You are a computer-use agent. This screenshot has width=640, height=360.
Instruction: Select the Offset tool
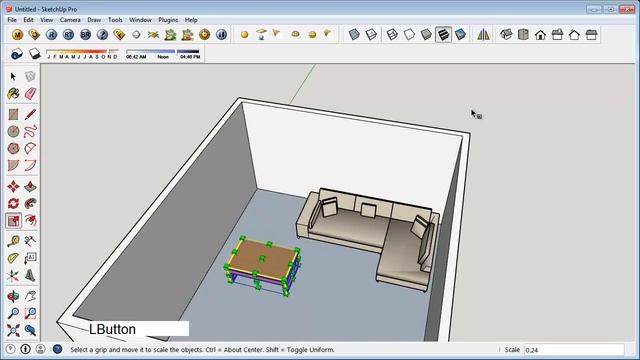click(30, 220)
